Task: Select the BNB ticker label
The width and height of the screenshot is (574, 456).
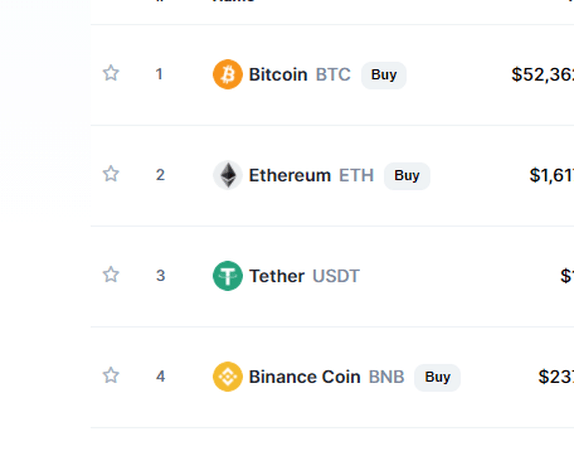Action: coord(387,377)
